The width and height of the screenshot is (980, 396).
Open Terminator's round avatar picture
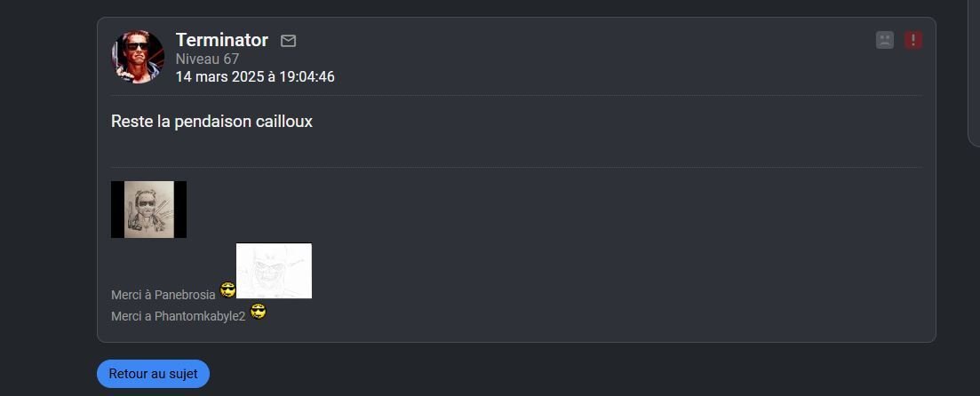pyautogui.click(x=138, y=57)
